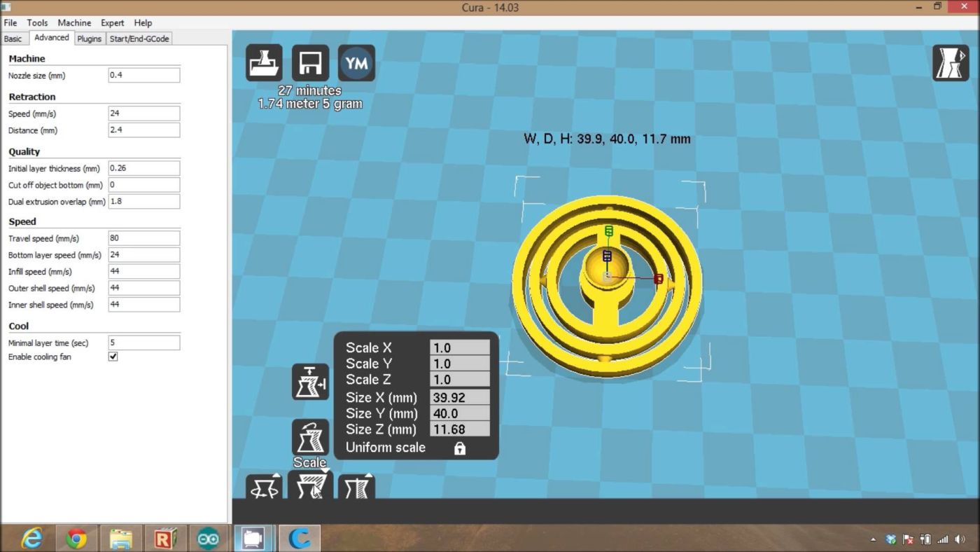Viewport: 980px width, 552px height.
Task: Click the Cura taskbar icon
Action: click(x=300, y=538)
